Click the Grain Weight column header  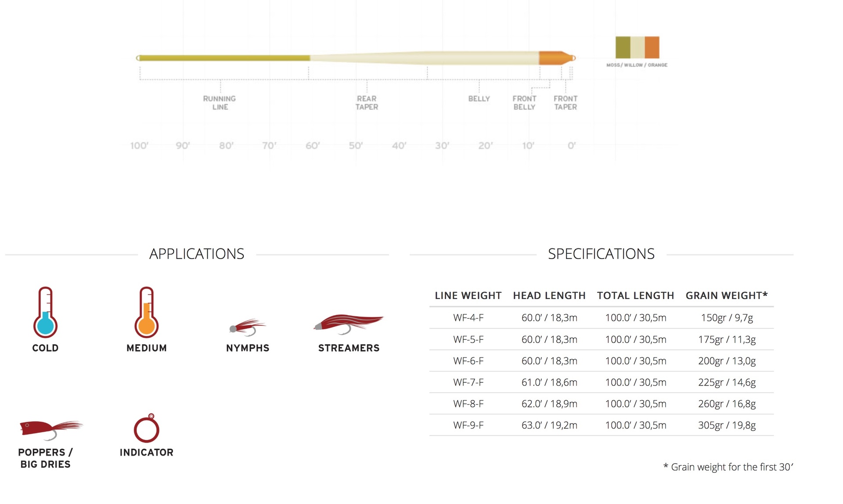pos(727,295)
